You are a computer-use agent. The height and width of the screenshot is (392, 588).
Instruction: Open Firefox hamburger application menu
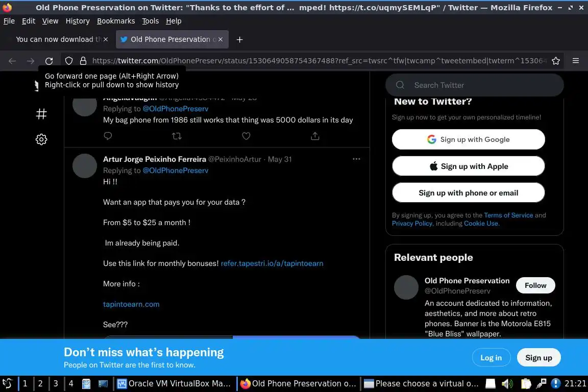point(576,61)
